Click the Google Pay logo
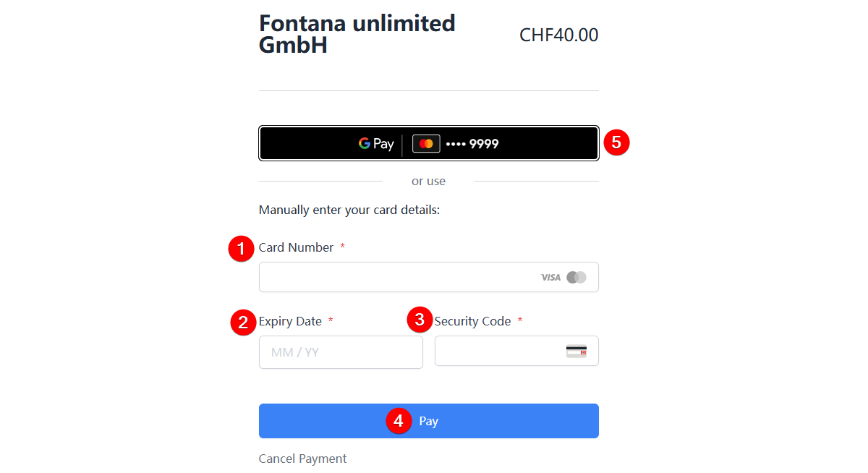 coord(376,144)
